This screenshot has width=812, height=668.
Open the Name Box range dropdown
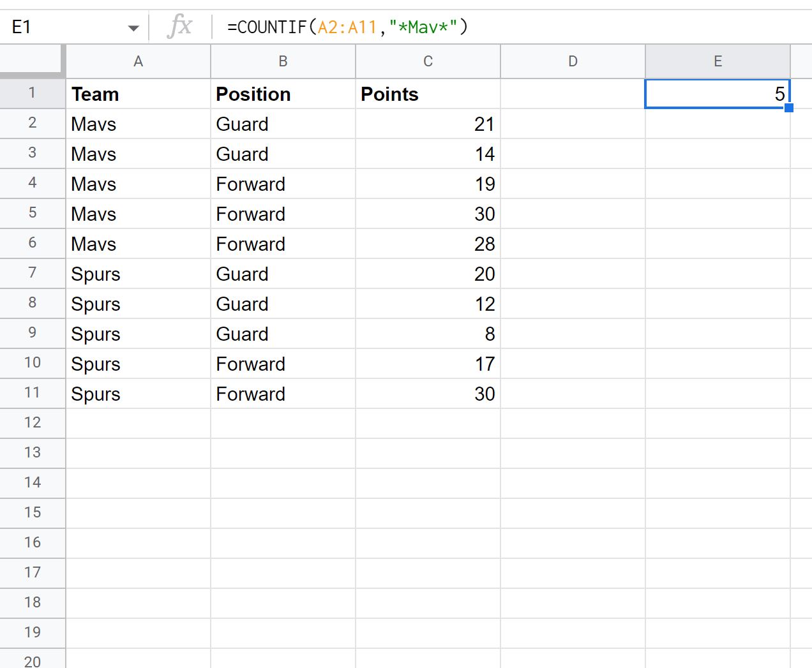click(x=133, y=27)
